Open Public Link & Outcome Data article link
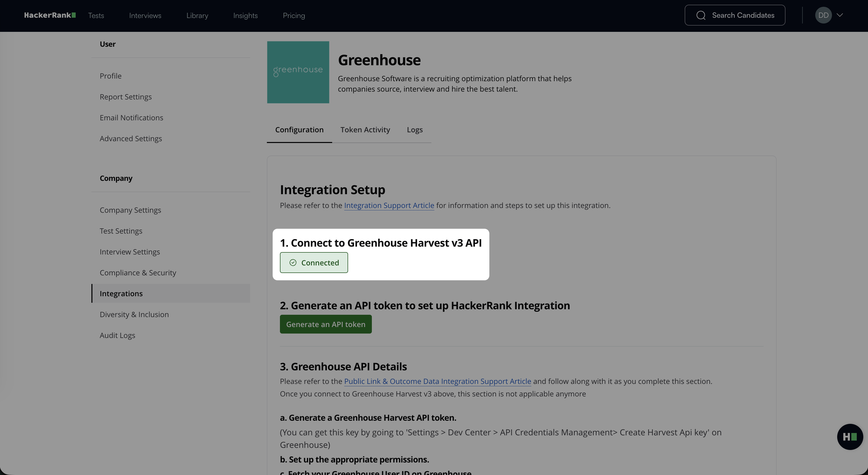This screenshot has width=868, height=475. pos(437,381)
